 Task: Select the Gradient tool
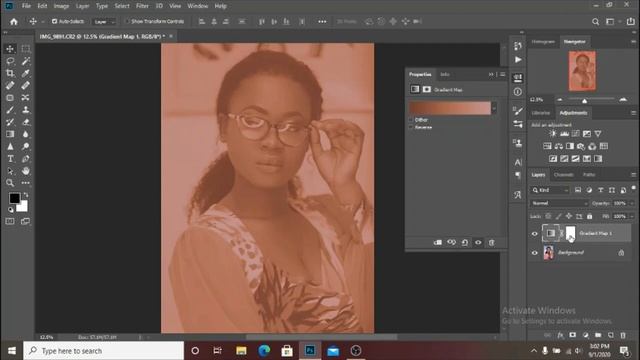pyautogui.click(x=10, y=134)
